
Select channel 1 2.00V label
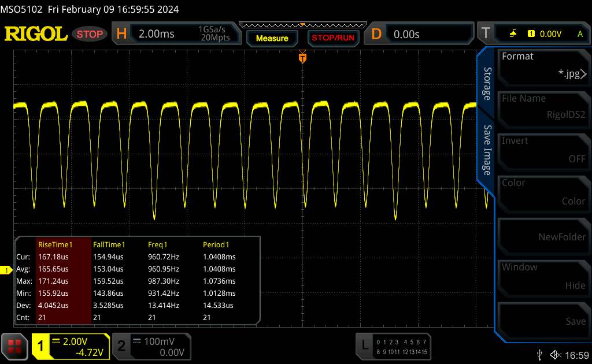pyautogui.click(x=75, y=341)
